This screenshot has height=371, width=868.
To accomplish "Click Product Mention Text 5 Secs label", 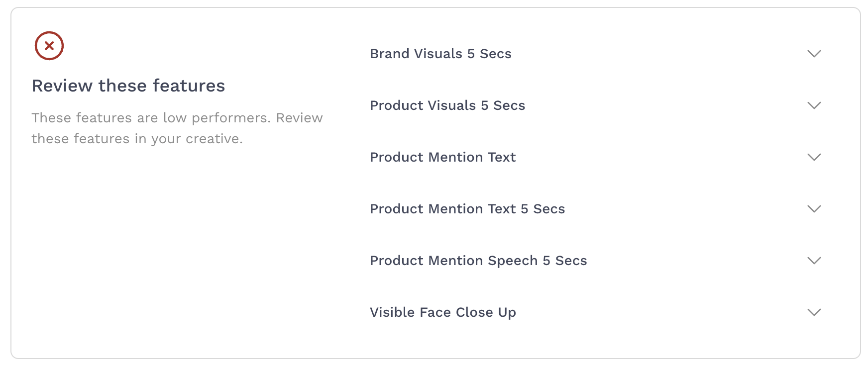I will click(x=467, y=209).
